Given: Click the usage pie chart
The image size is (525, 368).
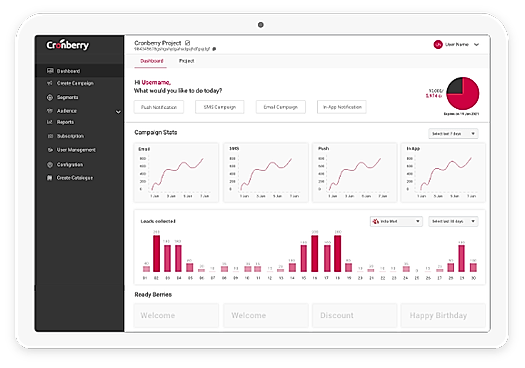Looking at the screenshot, I should pos(463,93).
